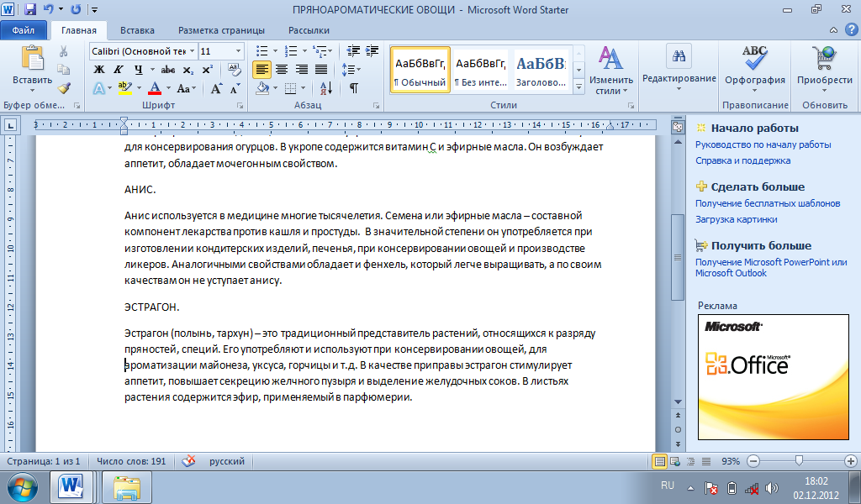Click the proofing errors icon in status bar
Screen dimensions: 861x504
(188, 461)
